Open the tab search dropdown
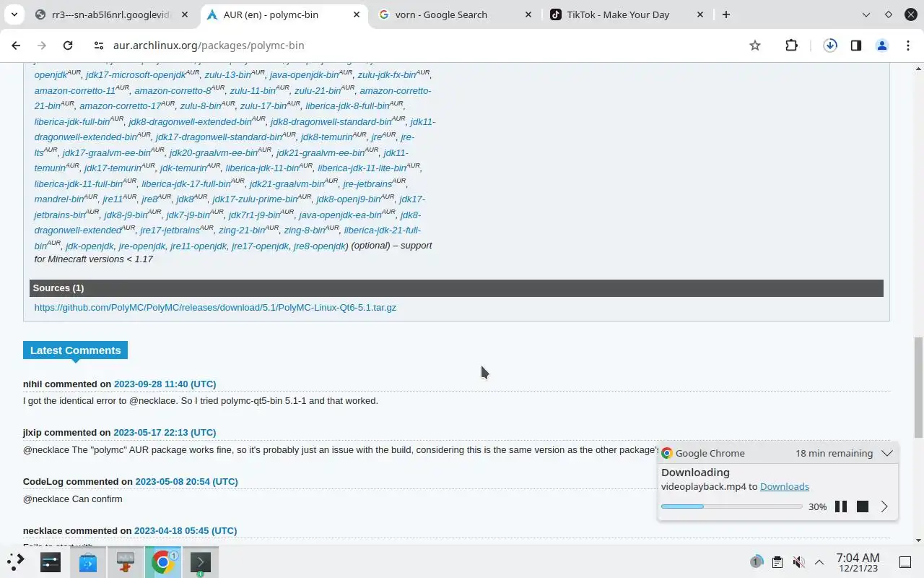 (x=14, y=14)
